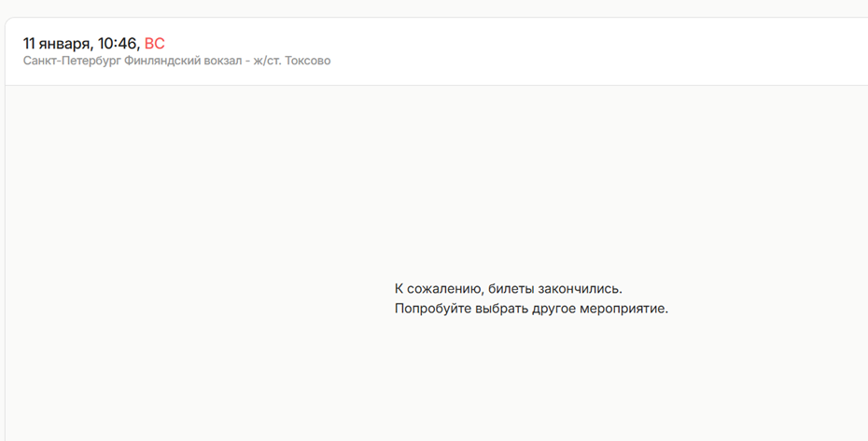Click the "11 января" date text
Image resolution: width=868 pixels, height=441 pixels.
(x=57, y=44)
